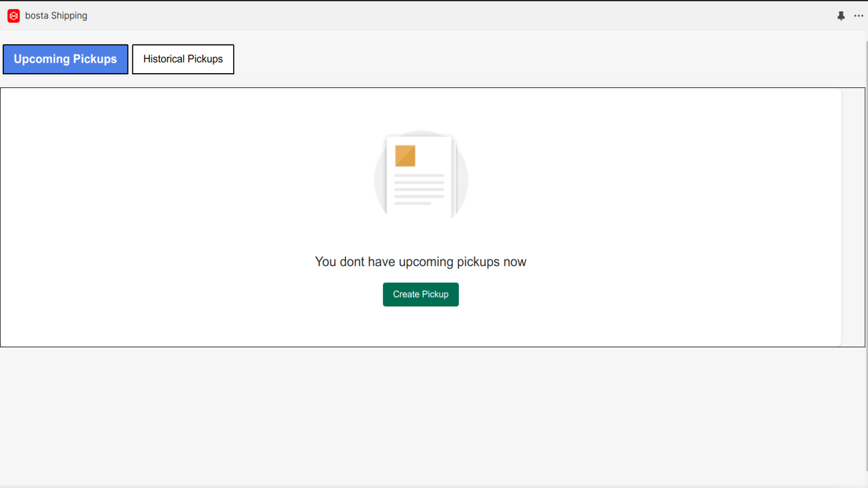Click the gray circle behind the document illustration
Viewport: 868px width, 488px height.
point(380,179)
